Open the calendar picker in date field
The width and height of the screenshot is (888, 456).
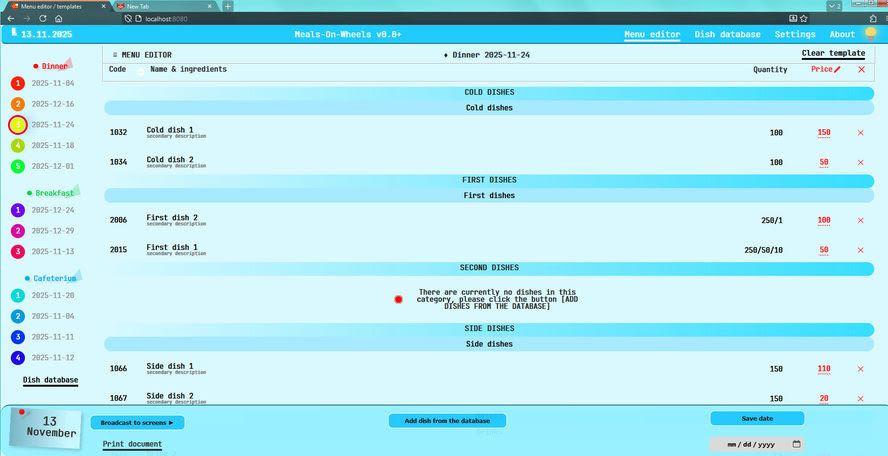[796, 443]
